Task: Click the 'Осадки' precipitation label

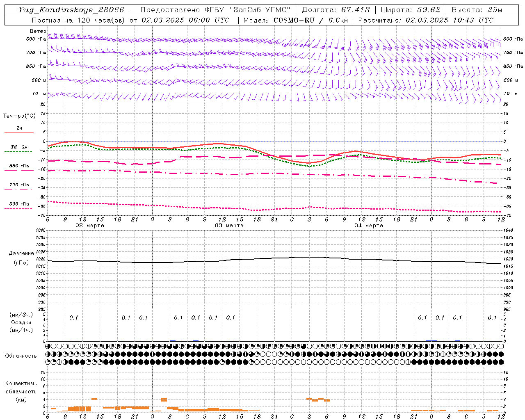Action: point(21,322)
